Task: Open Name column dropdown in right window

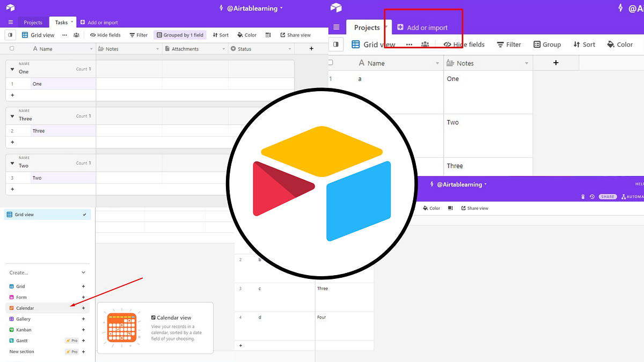Action: pos(438,63)
